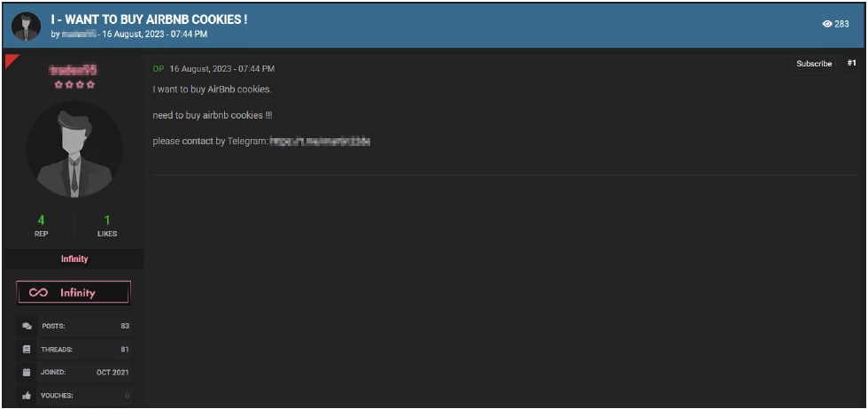Click the Posts speech bubble icon
The width and height of the screenshot is (868, 409).
point(27,326)
